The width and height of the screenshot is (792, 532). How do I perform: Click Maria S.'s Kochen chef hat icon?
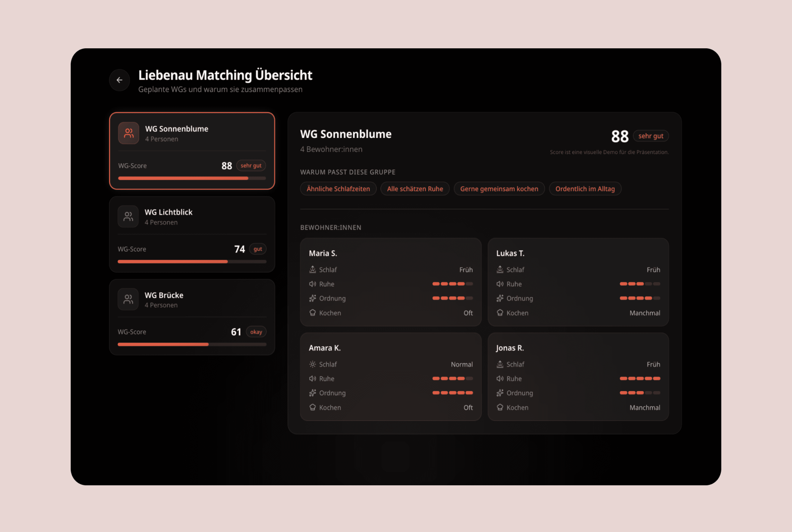(312, 313)
